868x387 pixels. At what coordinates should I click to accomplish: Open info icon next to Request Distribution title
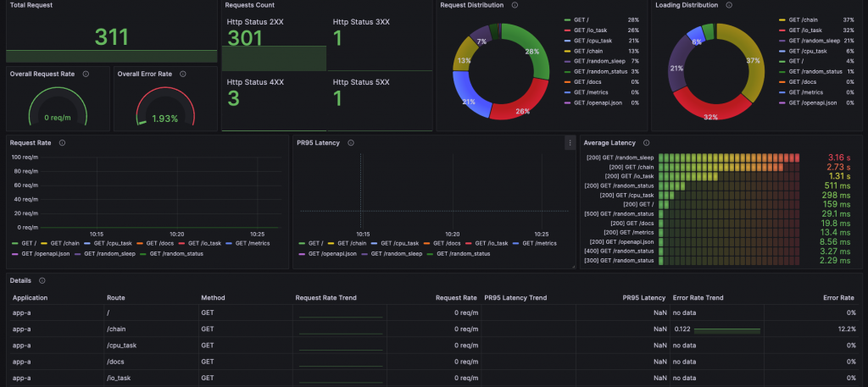coord(515,5)
